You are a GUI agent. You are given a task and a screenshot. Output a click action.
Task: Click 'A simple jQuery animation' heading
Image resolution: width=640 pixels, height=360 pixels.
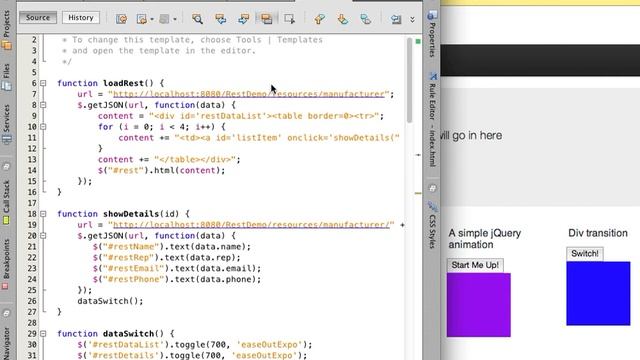click(x=485, y=239)
